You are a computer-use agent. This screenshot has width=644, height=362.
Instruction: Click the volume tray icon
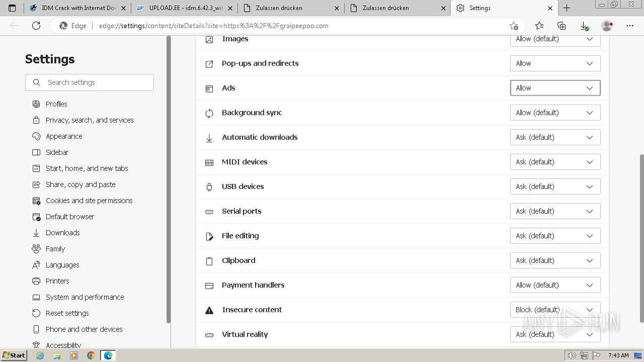tap(572, 355)
